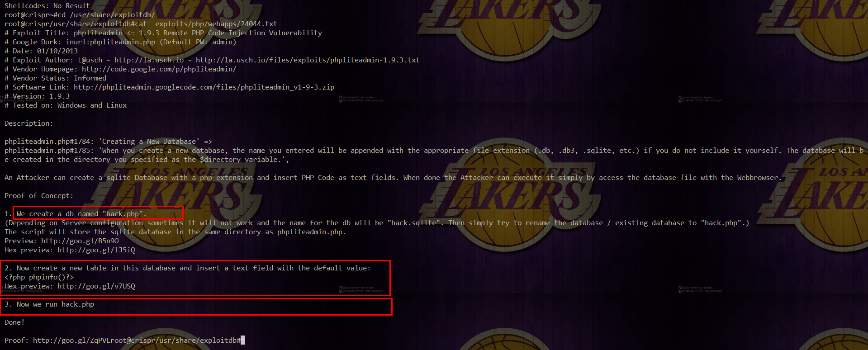This screenshot has width=868, height=350.
Task: Click the 'phpliteadmin.php#1785' line
Action: click(434, 151)
